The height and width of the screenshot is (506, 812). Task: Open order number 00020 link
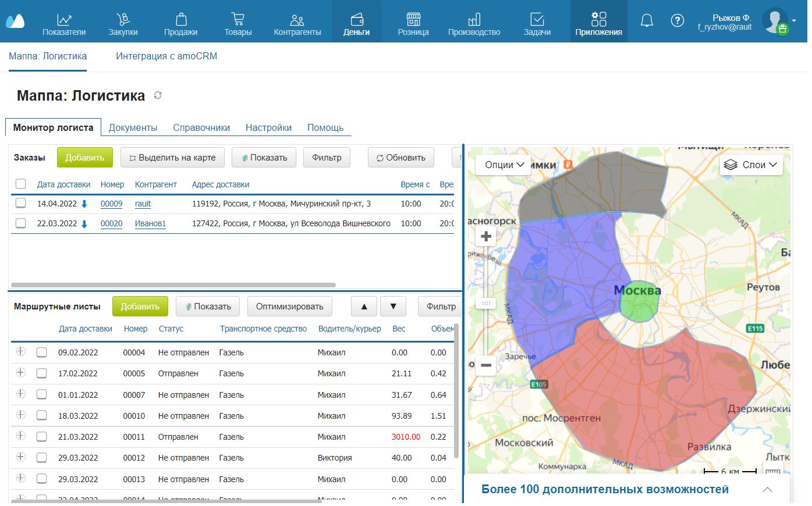pyautogui.click(x=111, y=223)
